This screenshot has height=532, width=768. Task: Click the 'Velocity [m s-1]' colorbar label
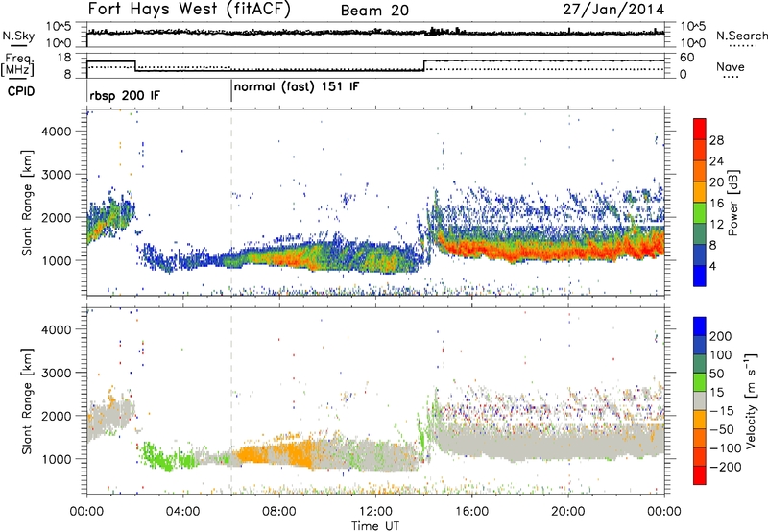750,400
